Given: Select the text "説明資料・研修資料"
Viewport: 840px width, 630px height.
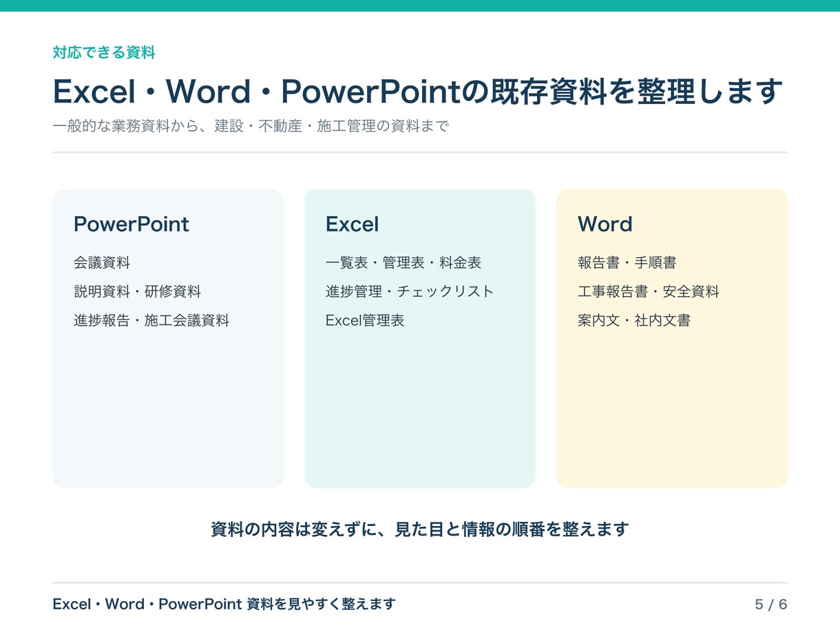Looking at the screenshot, I should pos(138,291).
